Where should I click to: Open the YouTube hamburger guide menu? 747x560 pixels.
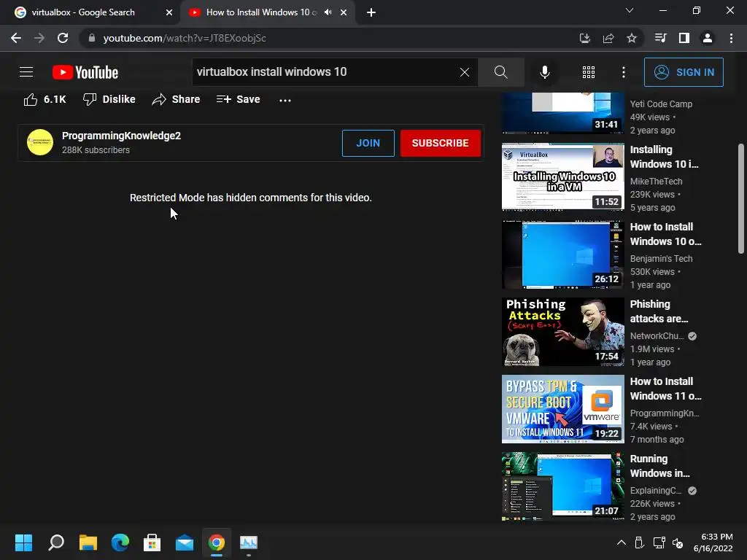pos(26,72)
